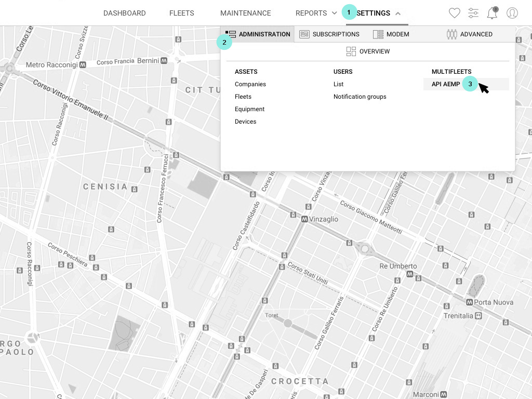Click the Corso Francesco Ferrucci label
This screenshot has height=399, width=532.
click(x=163, y=188)
